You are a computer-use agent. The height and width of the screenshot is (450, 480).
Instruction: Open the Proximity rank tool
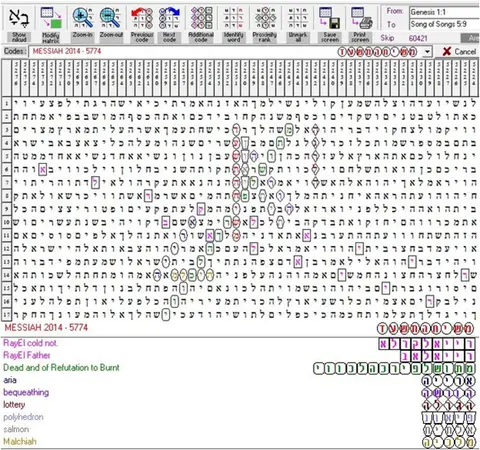tap(265, 18)
